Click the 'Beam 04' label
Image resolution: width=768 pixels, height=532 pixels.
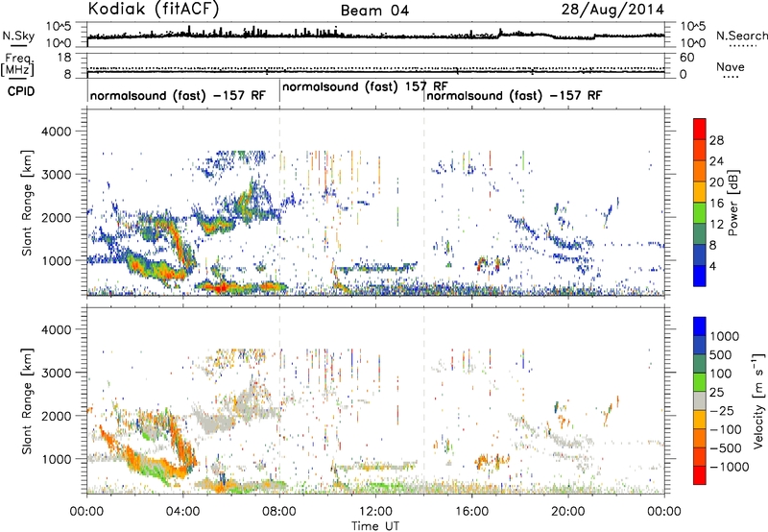(x=374, y=11)
